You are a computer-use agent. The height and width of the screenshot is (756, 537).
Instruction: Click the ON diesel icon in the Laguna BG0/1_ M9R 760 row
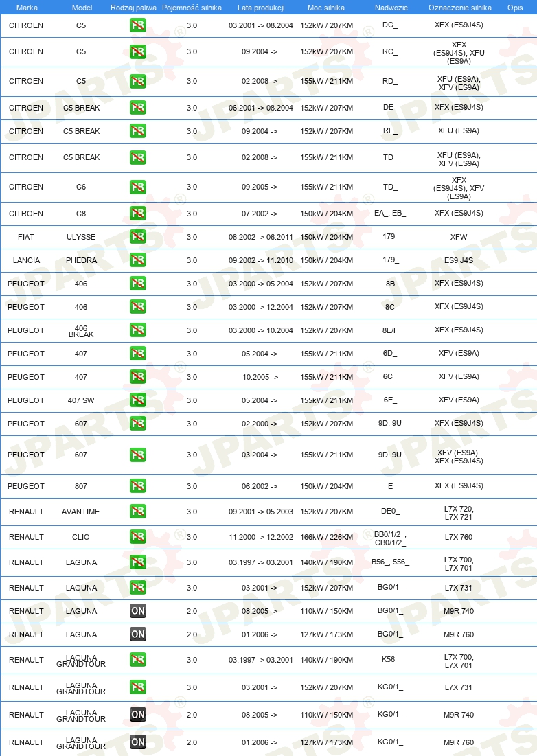tap(138, 634)
